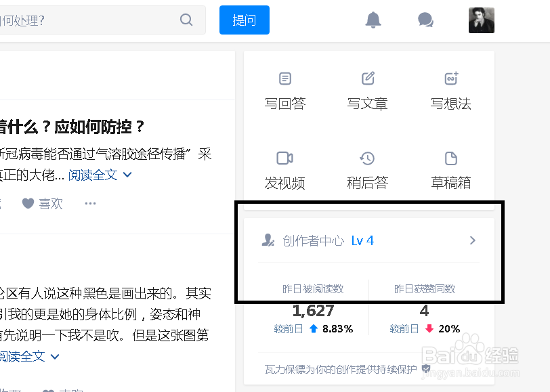The width and height of the screenshot is (550, 392).
Task: Click the 发视频 (post video) icon
Action: pos(285,157)
